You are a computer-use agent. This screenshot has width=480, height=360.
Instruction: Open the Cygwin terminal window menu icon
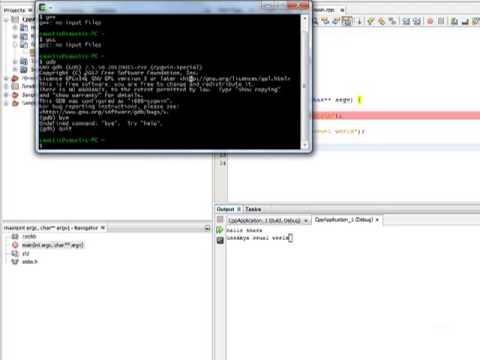[42, 7]
